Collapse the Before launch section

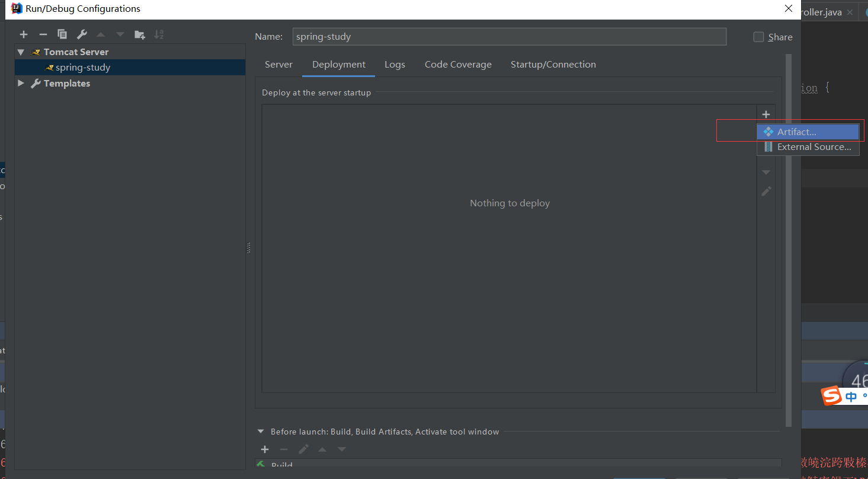261,432
